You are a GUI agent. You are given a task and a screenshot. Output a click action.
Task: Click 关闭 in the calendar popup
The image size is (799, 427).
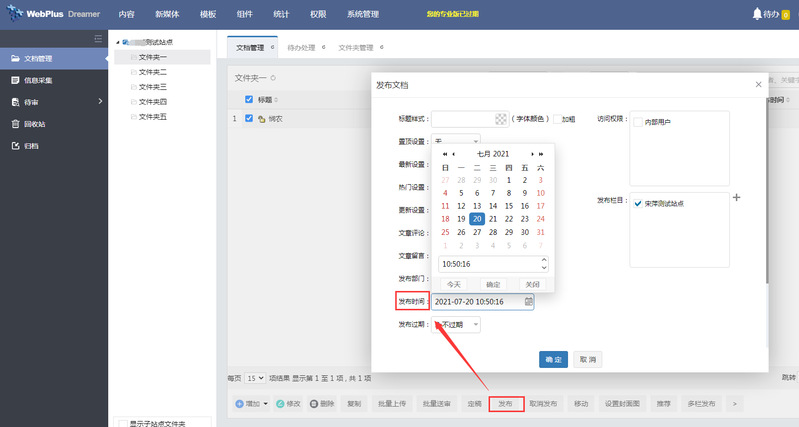(x=532, y=284)
